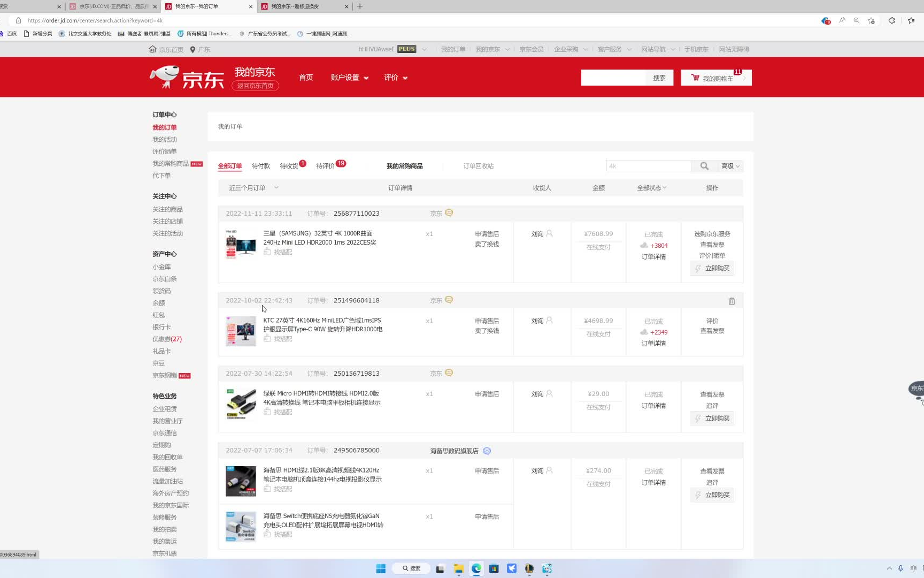The image size is (924, 578).
Task: Click the order search magnifier icon
Action: pyautogui.click(x=704, y=166)
